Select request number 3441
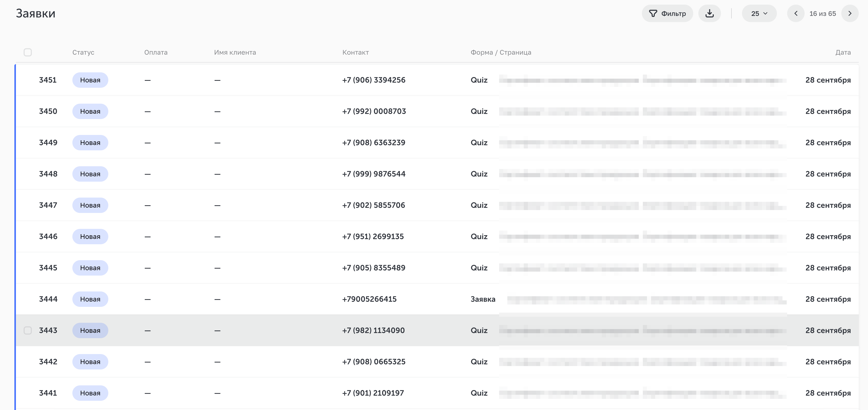Image resolution: width=868 pixels, height=410 pixels. [x=48, y=393]
